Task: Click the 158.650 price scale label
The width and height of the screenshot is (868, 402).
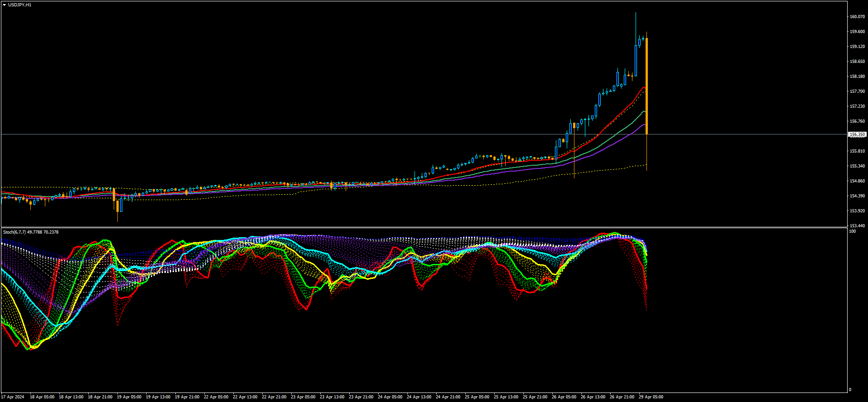Action: tap(857, 62)
